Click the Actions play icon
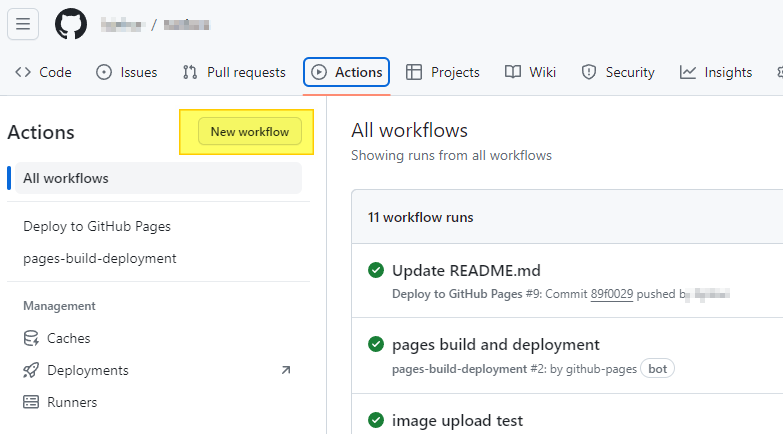This screenshot has height=434, width=783. coord(319,72)
